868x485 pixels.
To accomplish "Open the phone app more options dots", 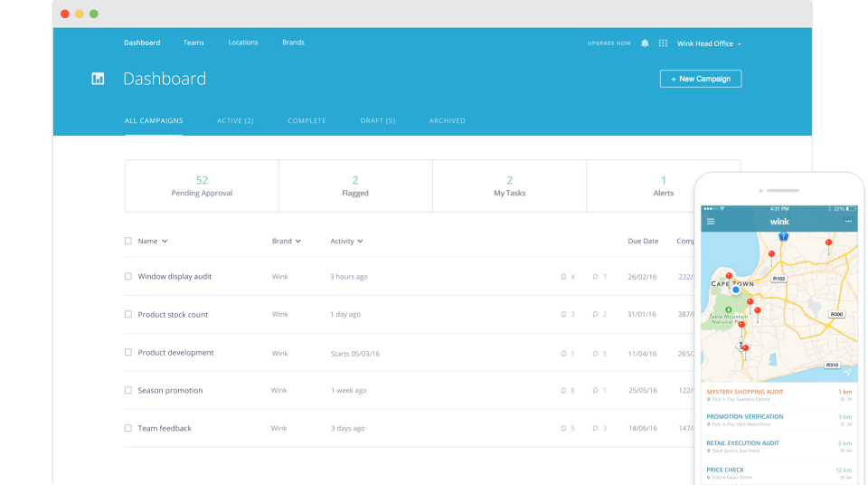I will coord(849,221).
